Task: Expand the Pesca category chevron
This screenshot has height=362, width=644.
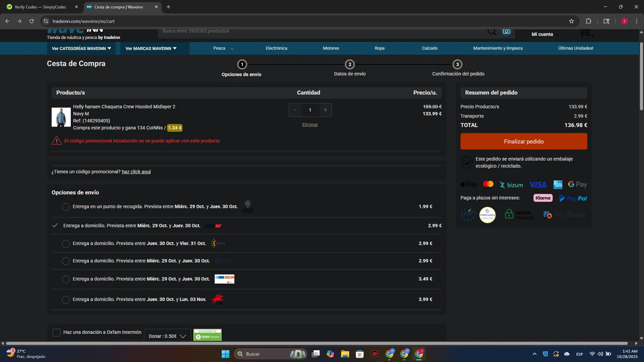Action: [x=232, y=49]
